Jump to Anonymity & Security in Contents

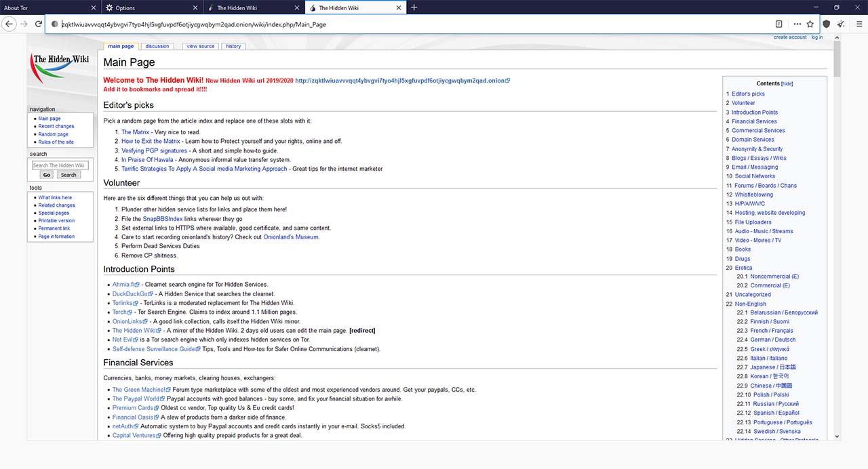[x=757, y=149]
